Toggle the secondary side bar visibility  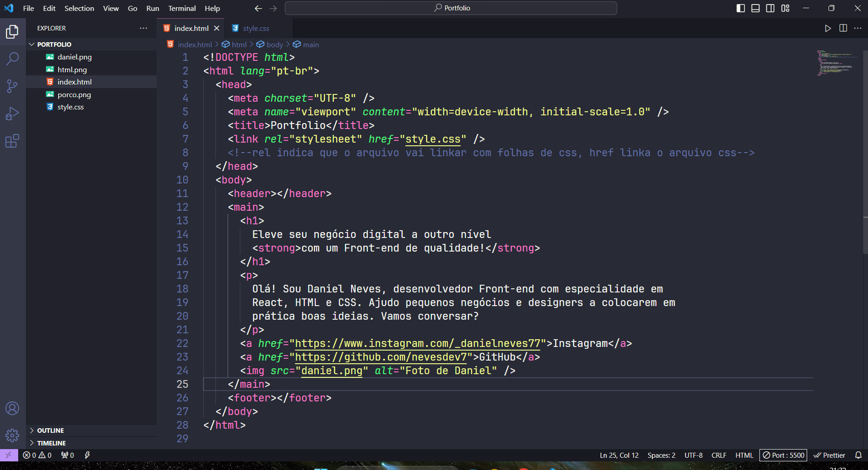770,8
